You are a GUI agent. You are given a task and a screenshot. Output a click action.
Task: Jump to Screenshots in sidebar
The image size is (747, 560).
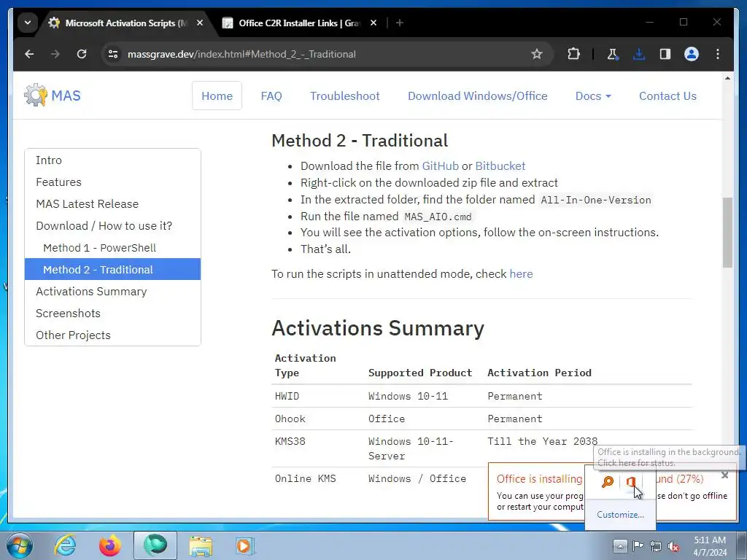tap(112, 314)
